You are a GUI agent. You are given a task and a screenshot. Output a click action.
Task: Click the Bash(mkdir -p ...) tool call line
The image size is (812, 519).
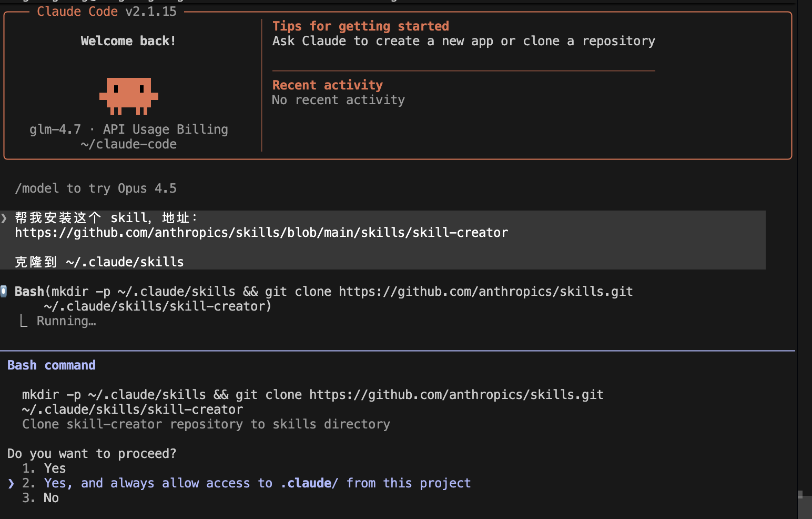click(x=324, y=298)
